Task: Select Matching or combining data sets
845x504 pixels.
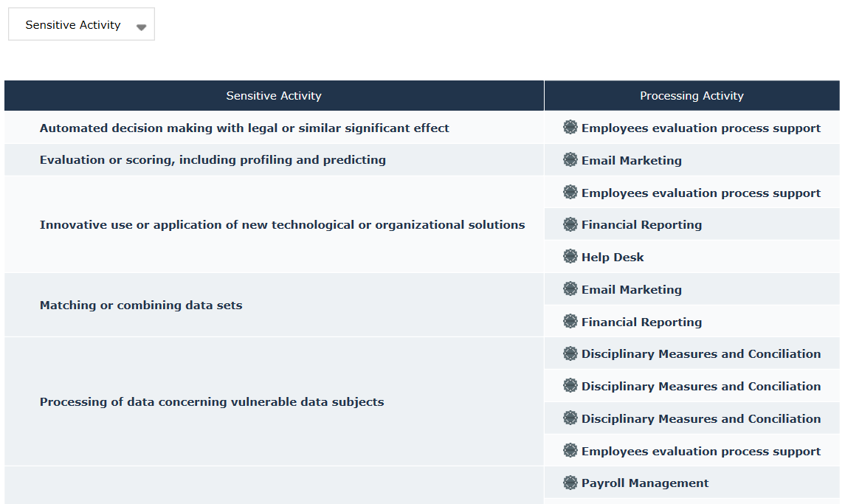Action: coord(141,305)
